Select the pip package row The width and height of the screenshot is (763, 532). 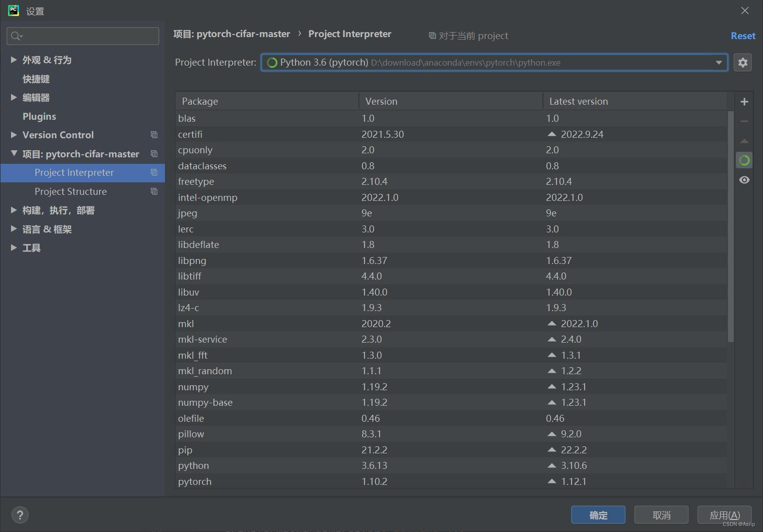pos(451,450)
